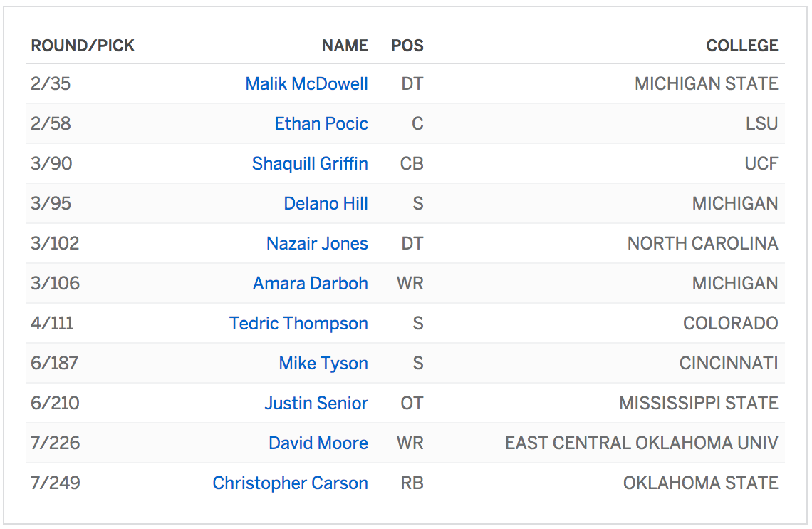This screenshot has width=812, height=529.
Task: Select the Delano Hill name link
Action: 326,204
